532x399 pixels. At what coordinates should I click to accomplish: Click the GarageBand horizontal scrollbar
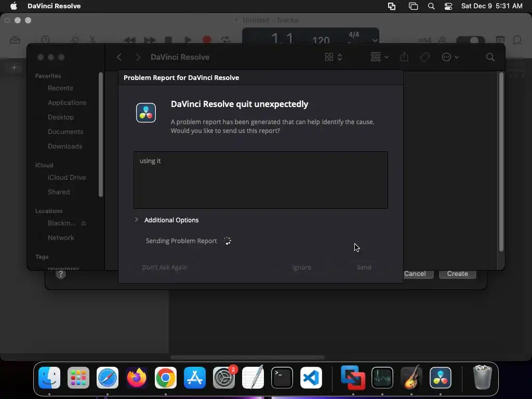(247, 357)
